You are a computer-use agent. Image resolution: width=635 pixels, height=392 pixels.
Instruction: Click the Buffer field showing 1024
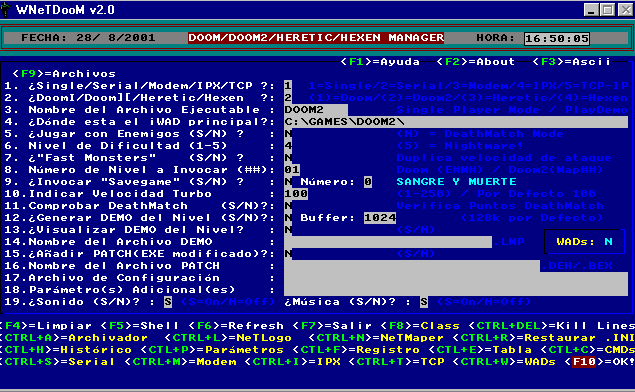click(x=380, y=218)
